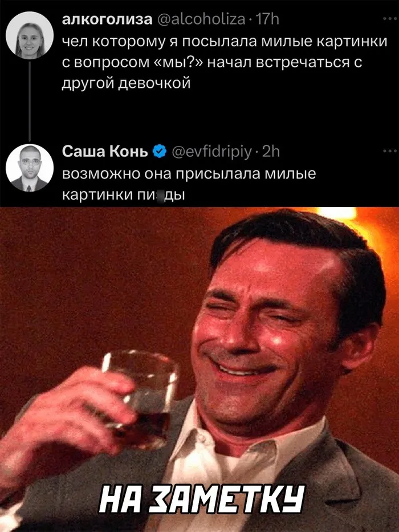Viewport: 399px width, 532px height.
Task: Click the thread line connecting both avatars
Action: [x=30, y=101]
